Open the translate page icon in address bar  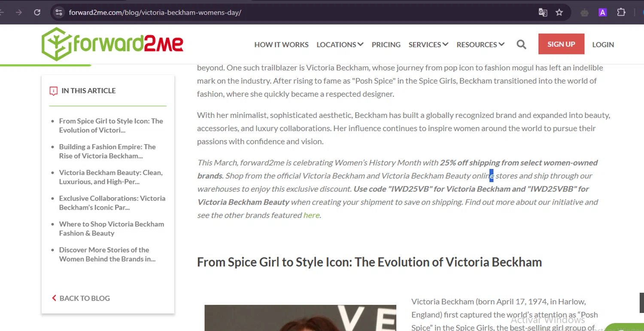click(543, 12)
